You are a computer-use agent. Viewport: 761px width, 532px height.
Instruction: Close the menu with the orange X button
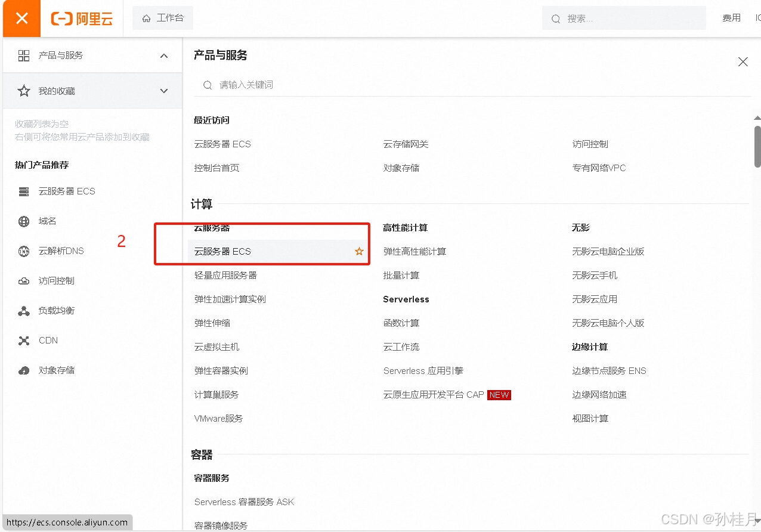(x=21, y=18)
